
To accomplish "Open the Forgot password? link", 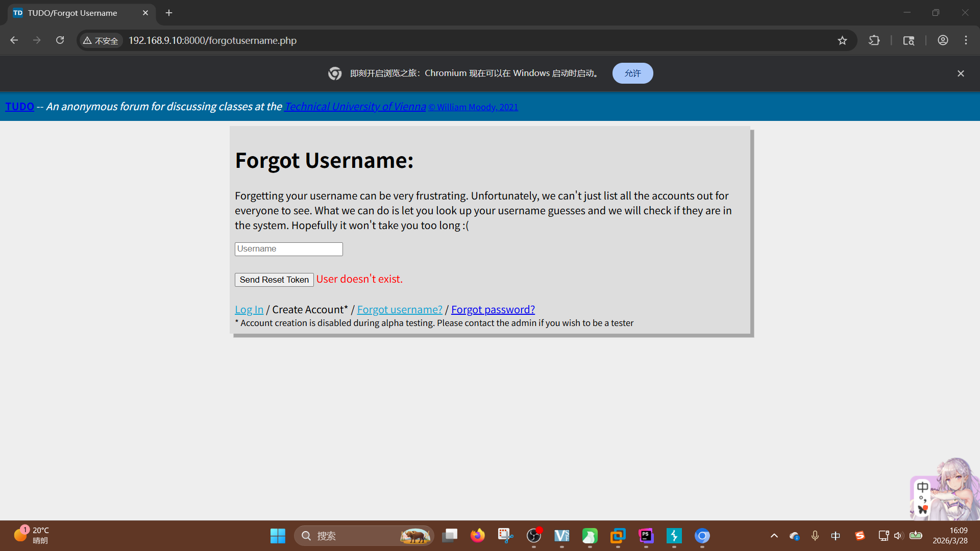I will point(493,309).
